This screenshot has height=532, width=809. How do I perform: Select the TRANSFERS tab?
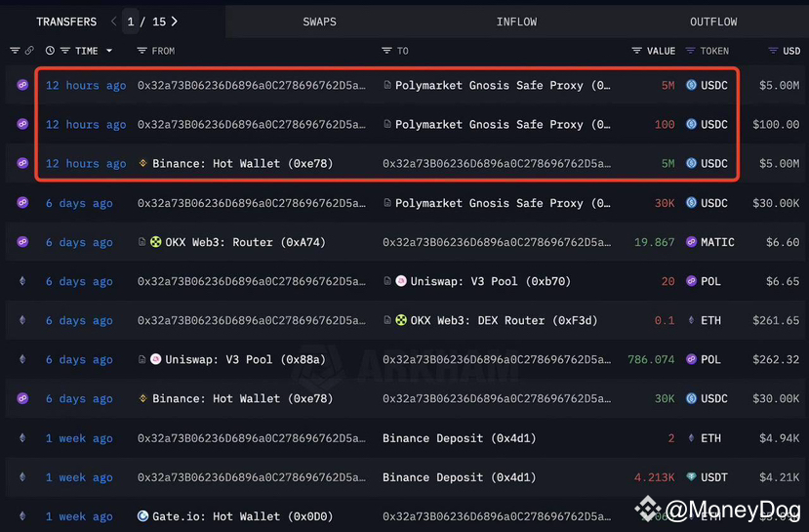(x=66, y=21)
